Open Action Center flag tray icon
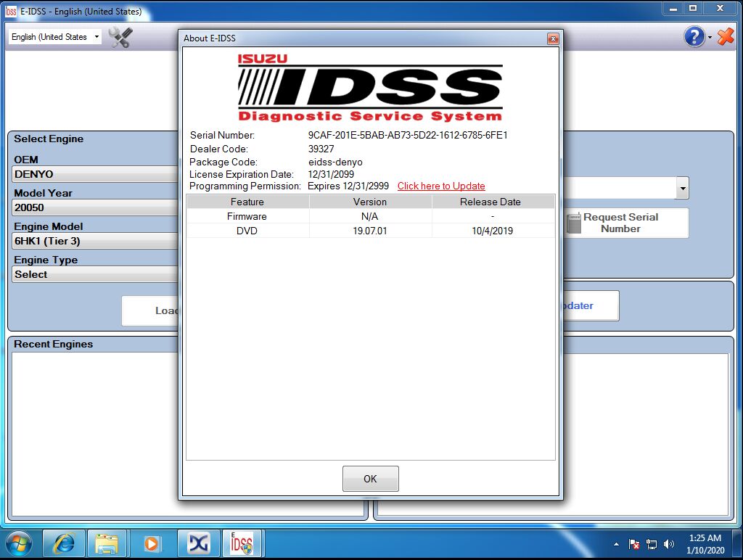Image resolution: width=743 pixels, height=560 pixels. [x=634, y=544]
